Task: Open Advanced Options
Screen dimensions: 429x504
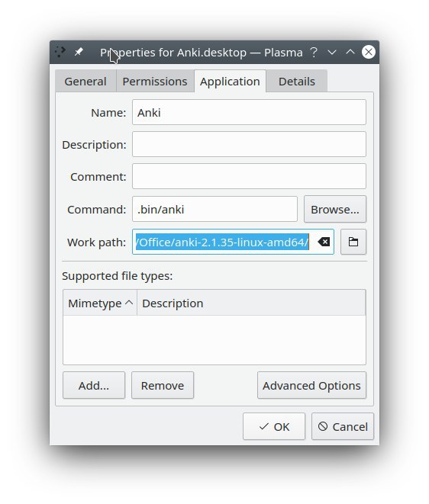Action: click(x=311, y=385)
